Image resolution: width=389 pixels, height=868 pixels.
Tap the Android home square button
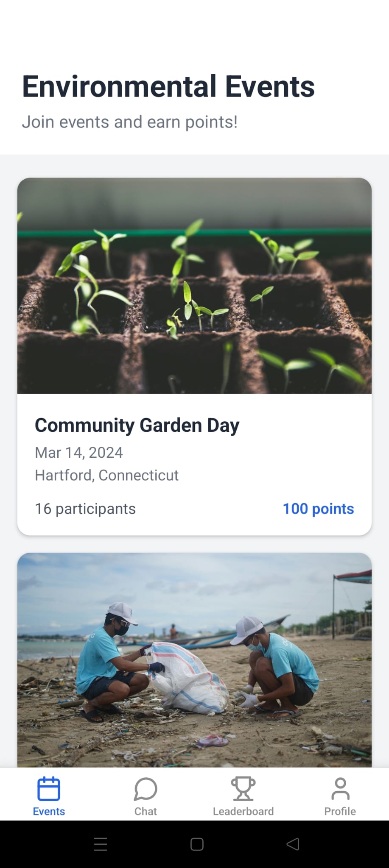(x=197, y=844)
